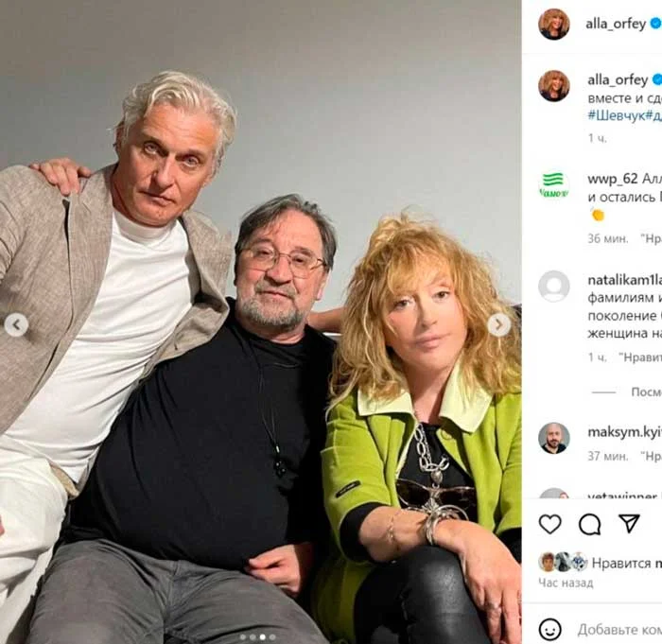Open natalikam1 default avatar
The width and height of the screenshot is (662, 644).
pos(554,287)
